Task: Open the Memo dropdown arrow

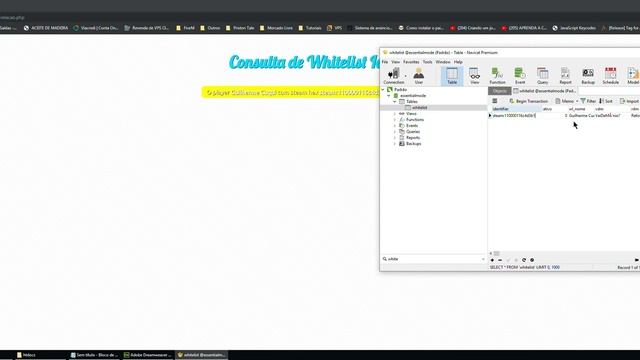Action: (x=577, y=101)
